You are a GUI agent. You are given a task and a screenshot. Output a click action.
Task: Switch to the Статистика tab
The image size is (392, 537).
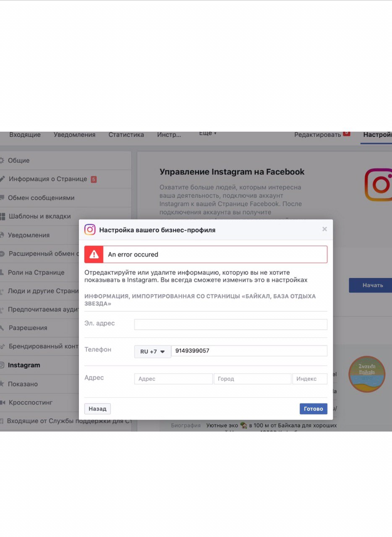point(126,135)
